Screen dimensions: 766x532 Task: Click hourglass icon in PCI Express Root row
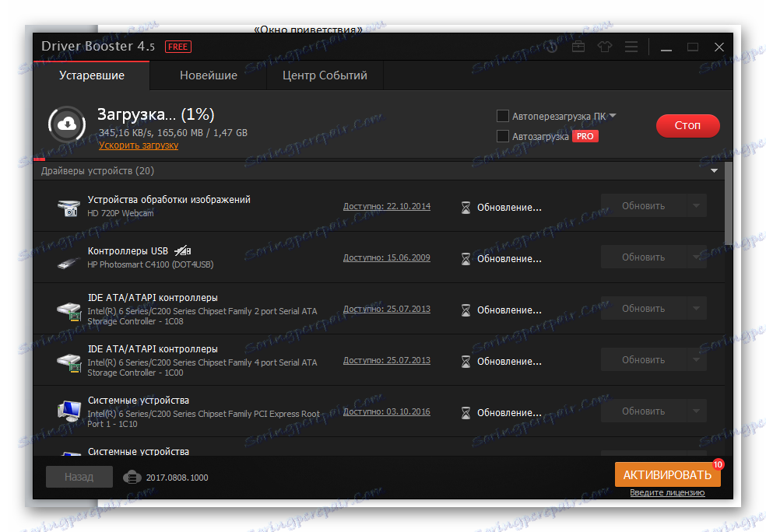(466, 413)
